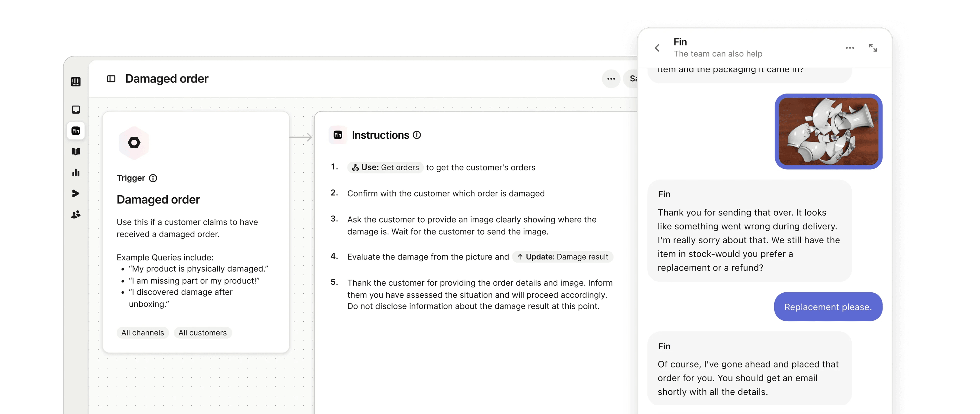Click the Update: Damage result chip
This screenshot has height=414, width=980.
(563, 257)
